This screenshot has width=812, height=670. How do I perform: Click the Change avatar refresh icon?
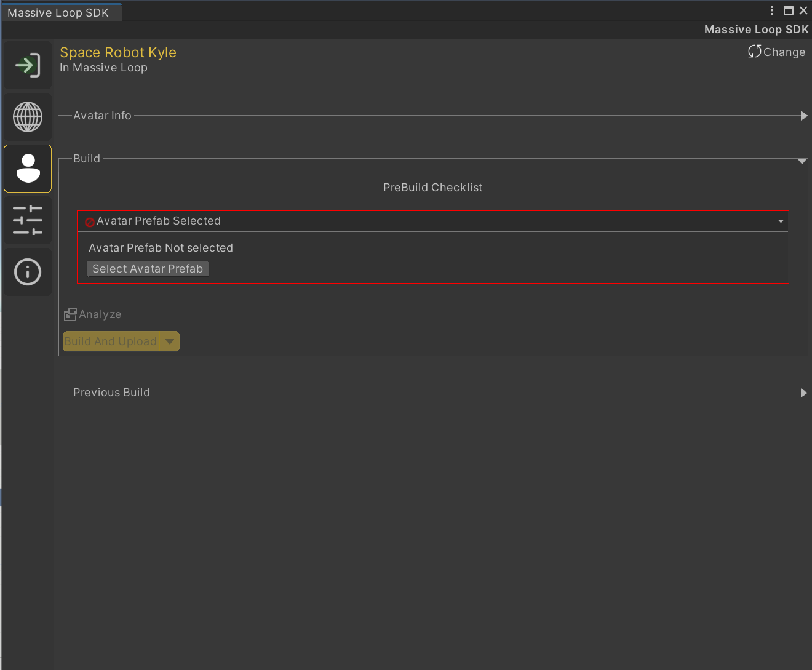[755, 52]
